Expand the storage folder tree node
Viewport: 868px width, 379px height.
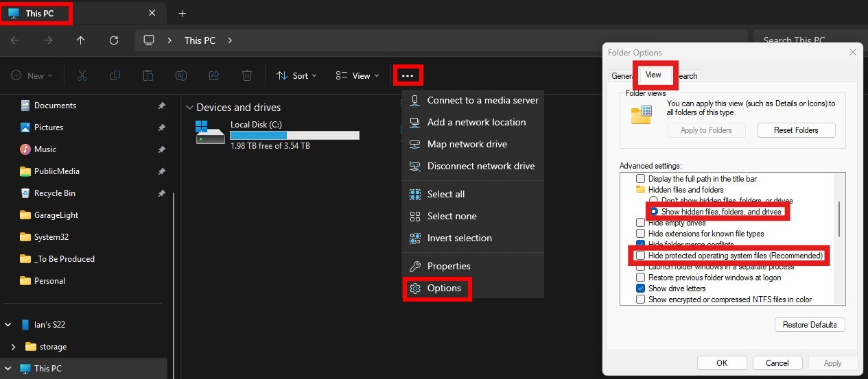click(13, 347)
